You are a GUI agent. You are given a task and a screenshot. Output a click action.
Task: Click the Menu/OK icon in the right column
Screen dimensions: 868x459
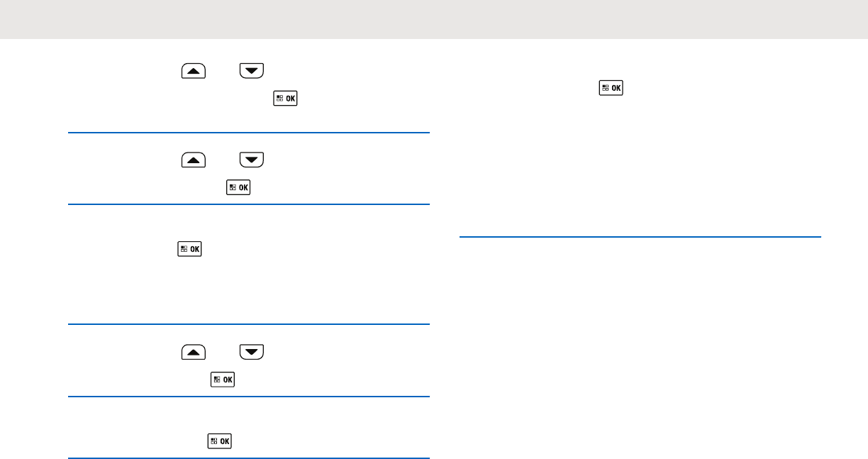pyautogui.click(x=611, y=89)
